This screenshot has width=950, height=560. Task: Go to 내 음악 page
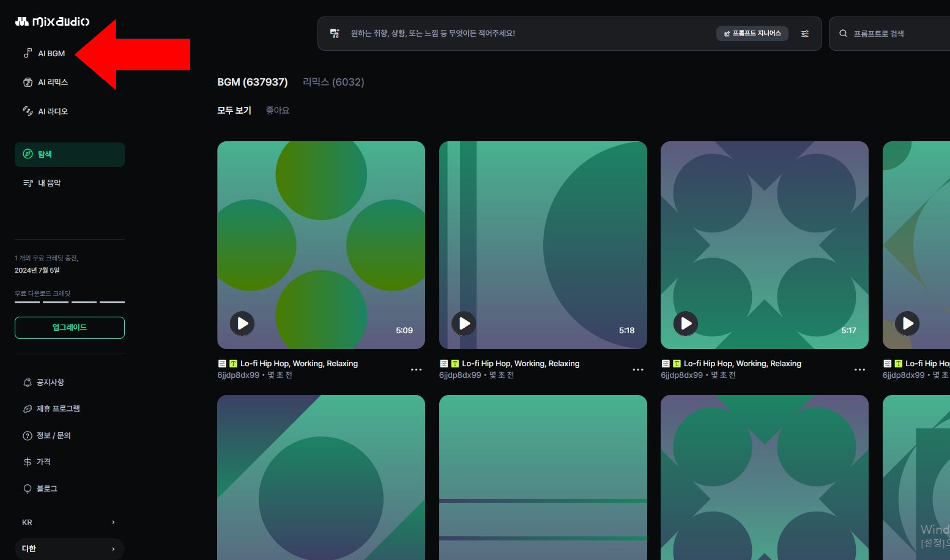(42, 183)
